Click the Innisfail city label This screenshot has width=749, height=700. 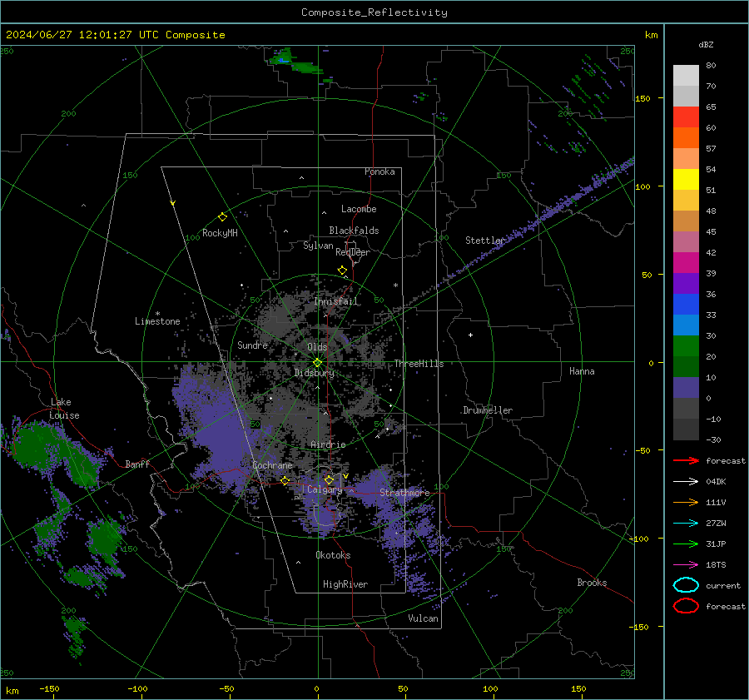pyautogui.click(x=335, y=301)
